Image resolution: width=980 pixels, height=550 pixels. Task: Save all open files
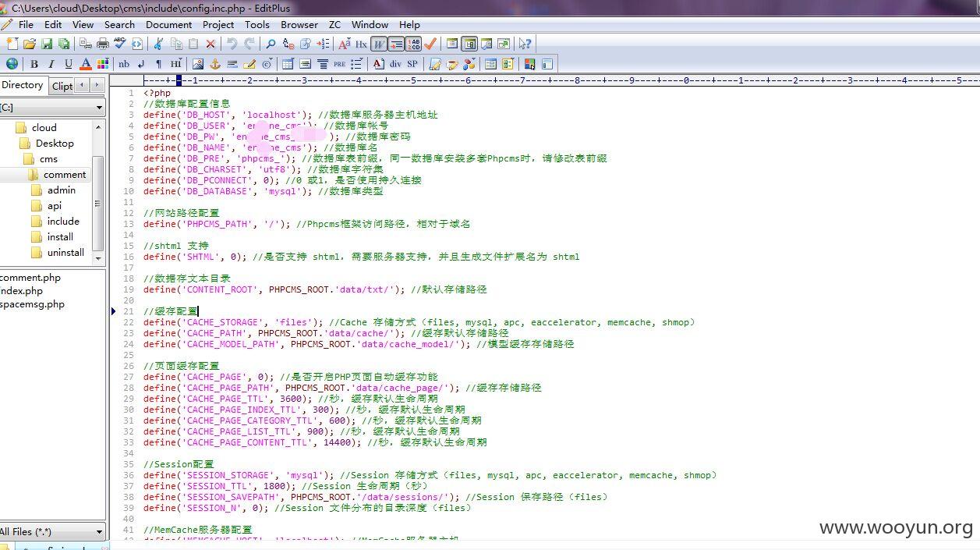coord(64,44)
